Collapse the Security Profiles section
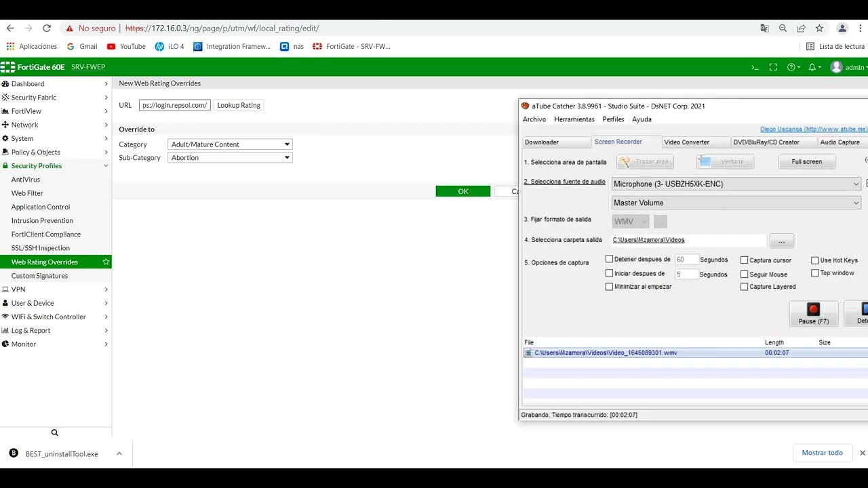The image size is (868, 488). (56, 166)
